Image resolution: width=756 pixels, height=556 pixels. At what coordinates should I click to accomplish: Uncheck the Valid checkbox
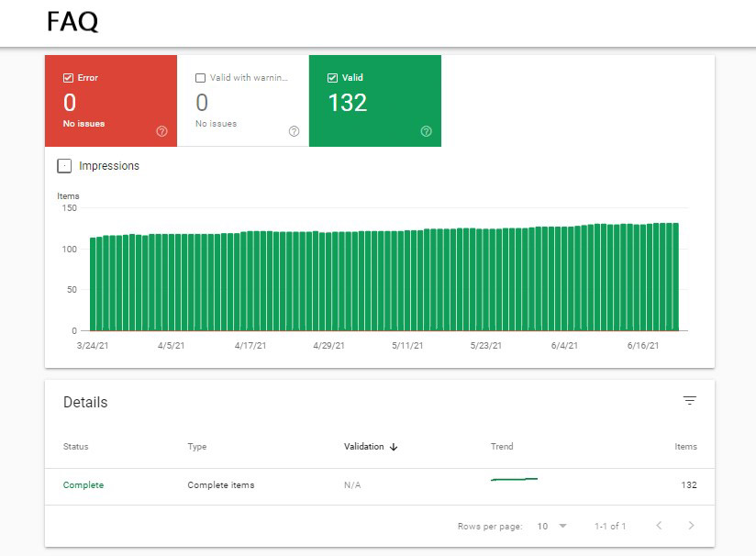[x=332, y=78]
